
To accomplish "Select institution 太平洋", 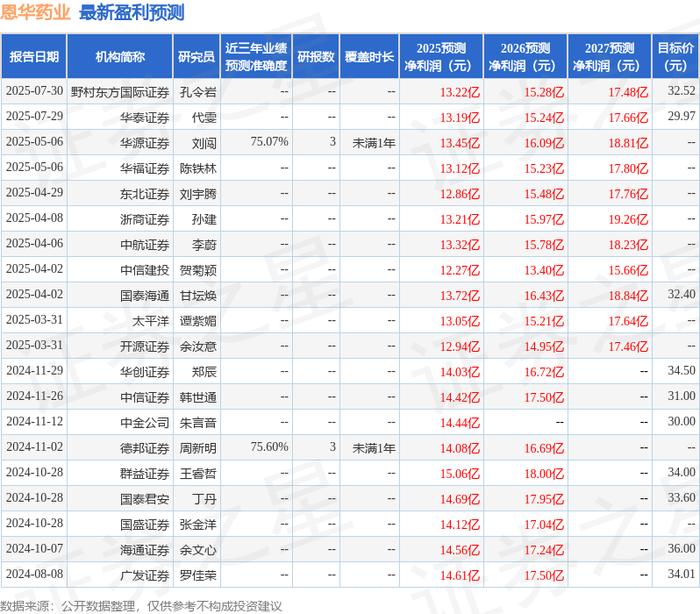I will (150, 322).
